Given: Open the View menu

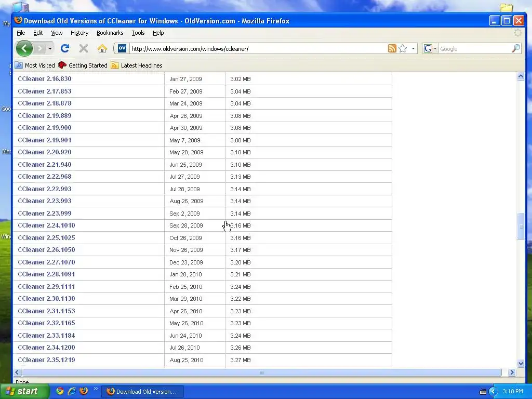Looking at the screenshot, I should click(57, 33).
